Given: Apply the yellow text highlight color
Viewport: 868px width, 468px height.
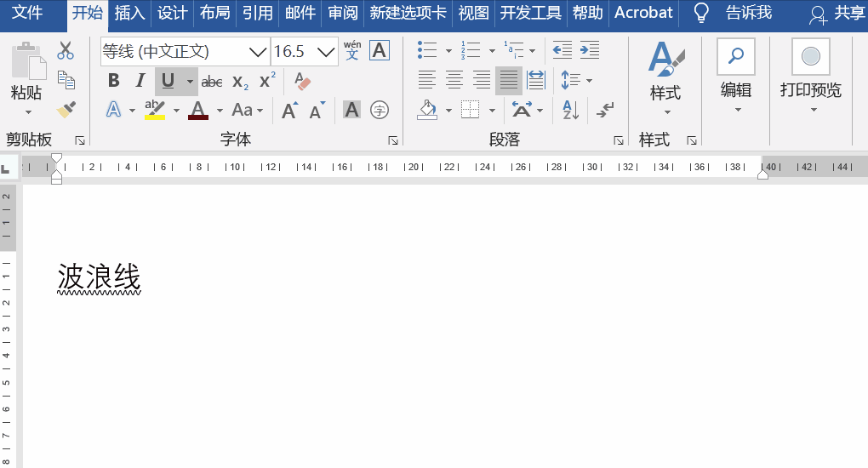Looking at the screenshot, I should pyautogui.click(x=154, y=110).
